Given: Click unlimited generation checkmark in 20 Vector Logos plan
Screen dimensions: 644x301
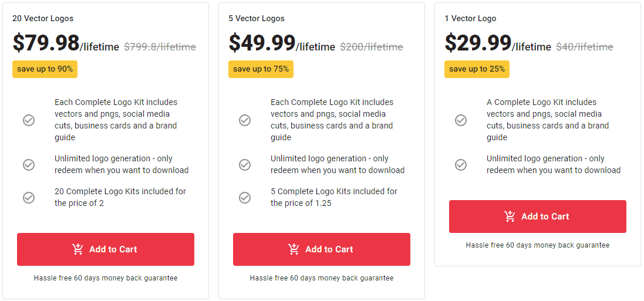Looking at the screenshot, I should [29, 165].
